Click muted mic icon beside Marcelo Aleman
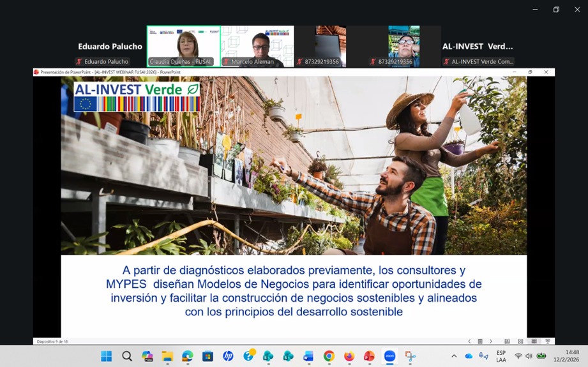The width and height of the screenshot is (588, 367). tap(226, 61)
